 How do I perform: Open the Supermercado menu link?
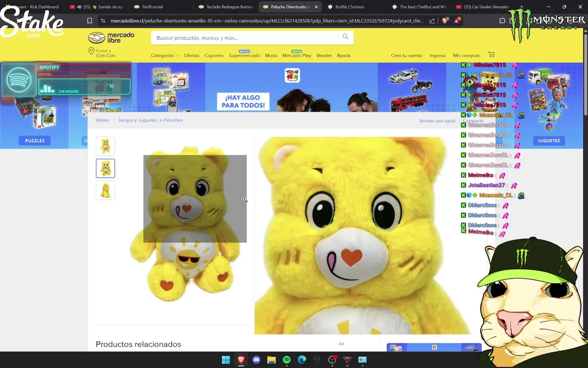[x=244, y=55]
